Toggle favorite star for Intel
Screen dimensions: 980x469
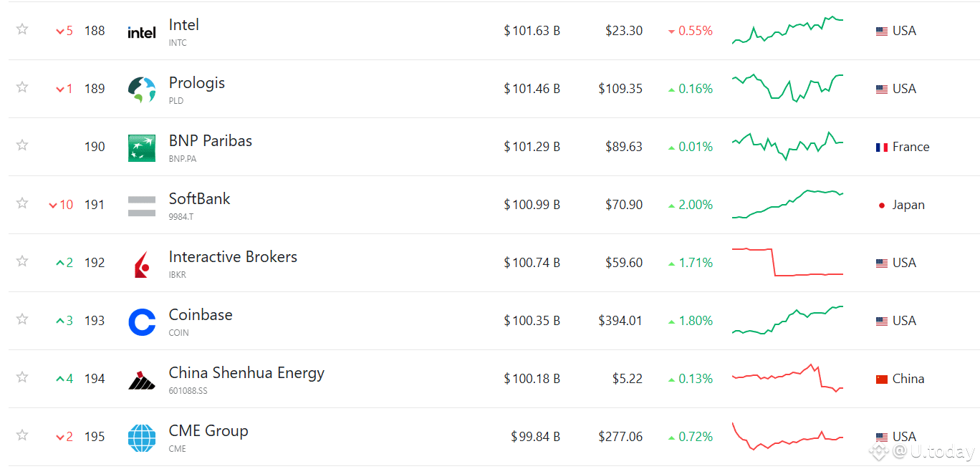pos(22,29)
